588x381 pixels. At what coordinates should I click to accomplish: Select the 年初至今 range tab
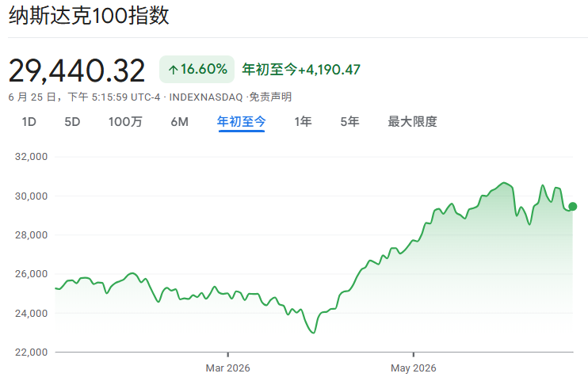[242, 122]
